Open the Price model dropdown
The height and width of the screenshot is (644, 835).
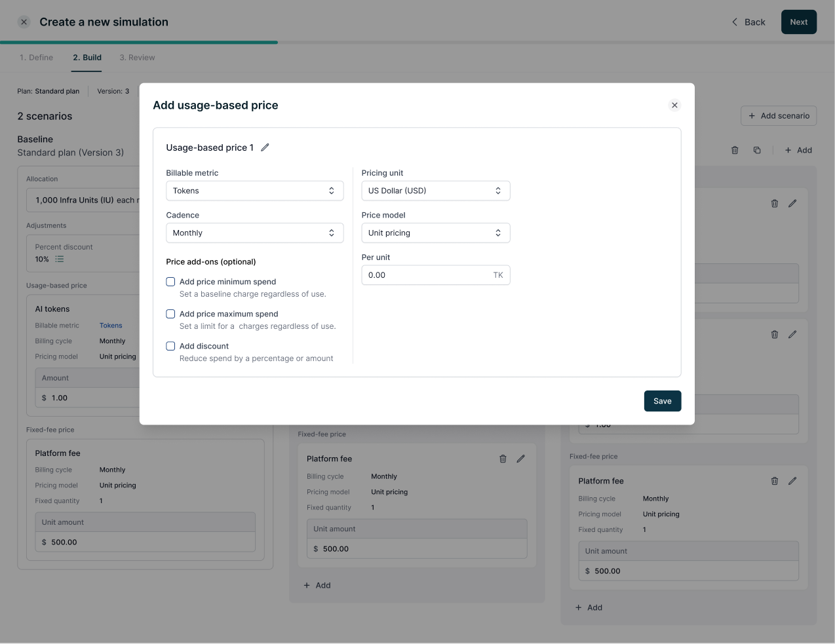pyautogui.click(x=436, y=233)
